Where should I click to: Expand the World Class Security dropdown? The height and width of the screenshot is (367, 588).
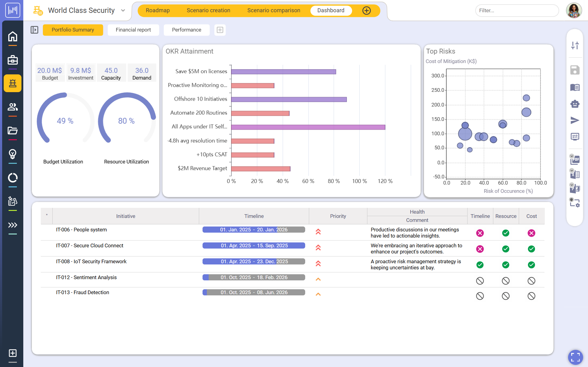[123, 10]
